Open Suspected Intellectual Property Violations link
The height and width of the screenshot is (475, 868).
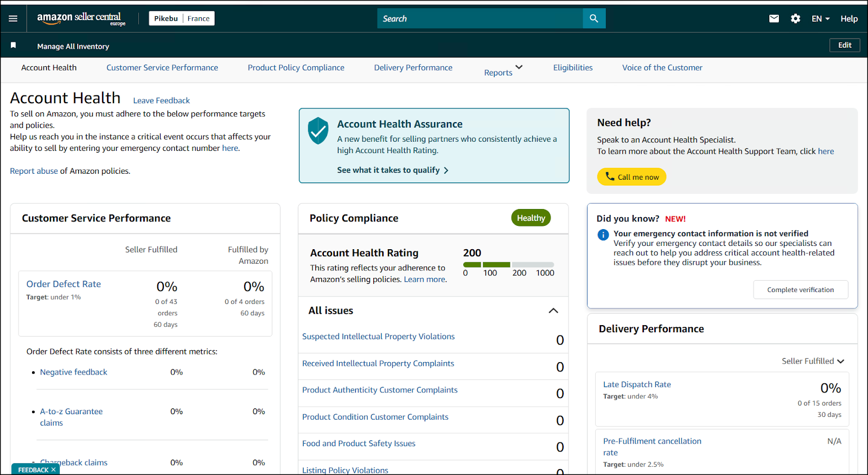[x=378, y=337]
